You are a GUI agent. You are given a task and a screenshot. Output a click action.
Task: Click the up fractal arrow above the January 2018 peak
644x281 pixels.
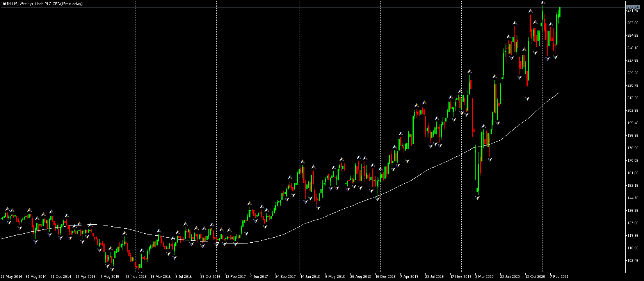tap(302, 161)
